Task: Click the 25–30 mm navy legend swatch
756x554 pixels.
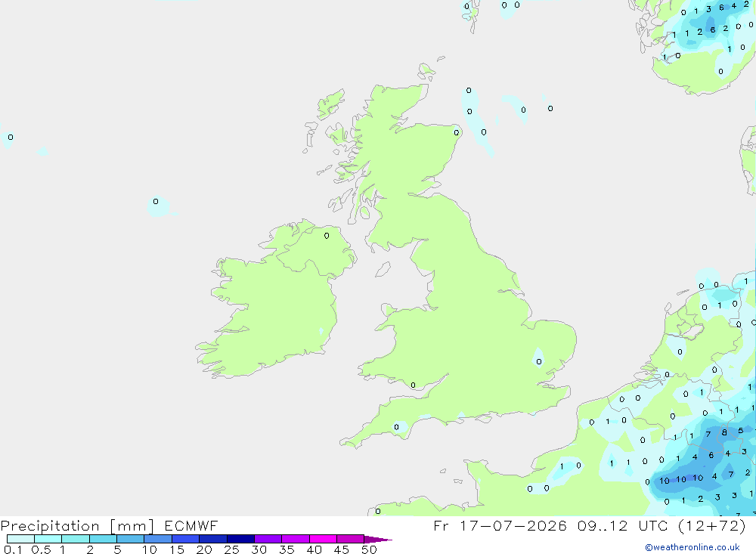Action: (240, 539)
